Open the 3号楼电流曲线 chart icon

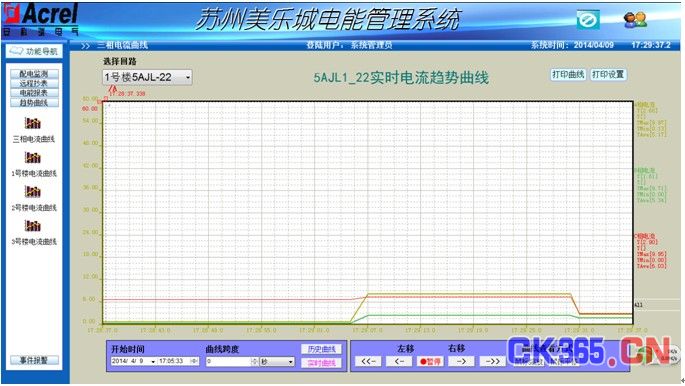pos(33,225)
